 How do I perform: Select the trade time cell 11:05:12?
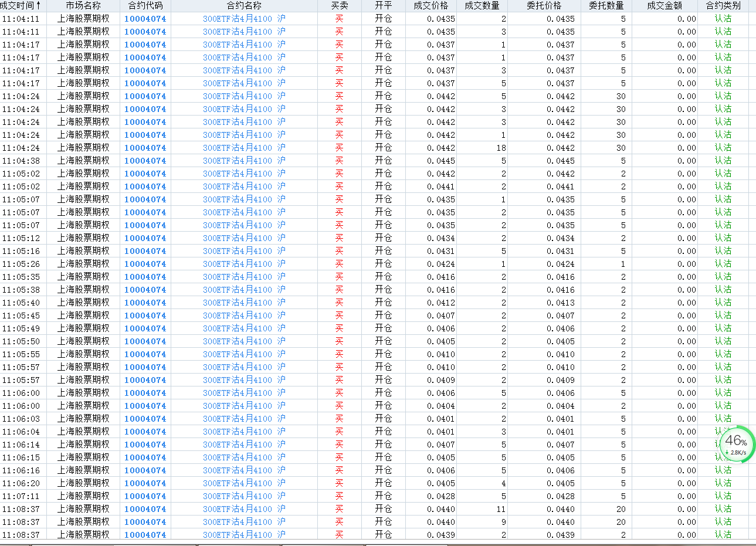point(21,238)
